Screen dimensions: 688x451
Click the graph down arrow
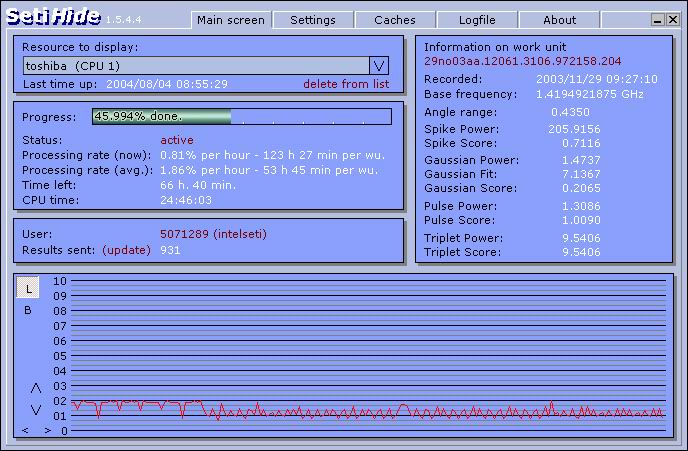pos(36,410)
